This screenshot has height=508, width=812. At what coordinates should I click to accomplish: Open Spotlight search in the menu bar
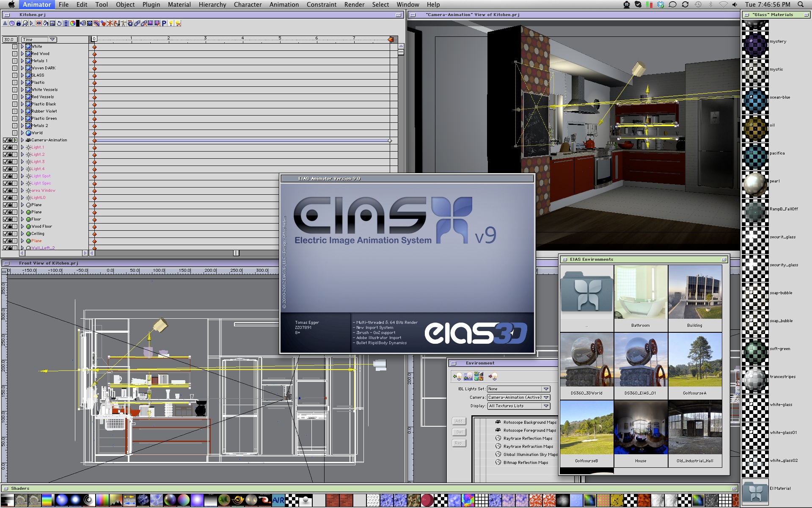click(x=801, y=4)
